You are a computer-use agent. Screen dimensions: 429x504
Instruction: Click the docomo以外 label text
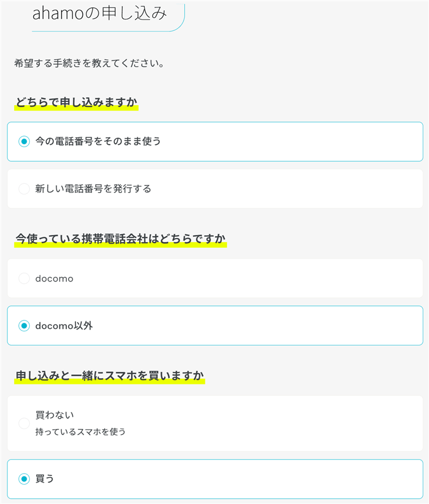pyautogui.click(x=64, y=326)
